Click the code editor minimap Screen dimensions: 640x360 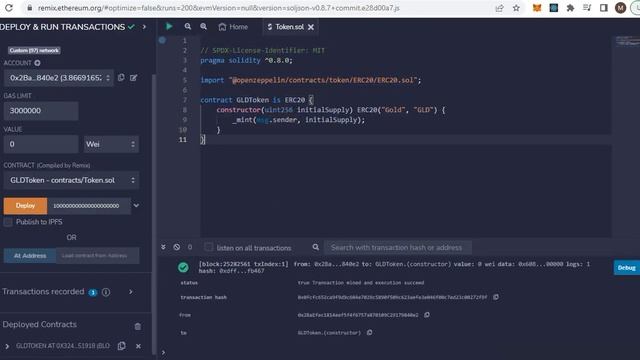click(627, 41)
